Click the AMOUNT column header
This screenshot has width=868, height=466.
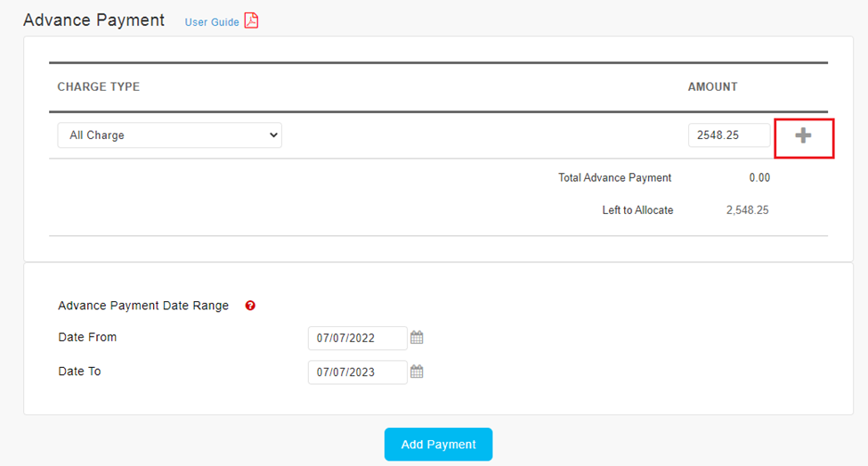click(x=712, y=87)
